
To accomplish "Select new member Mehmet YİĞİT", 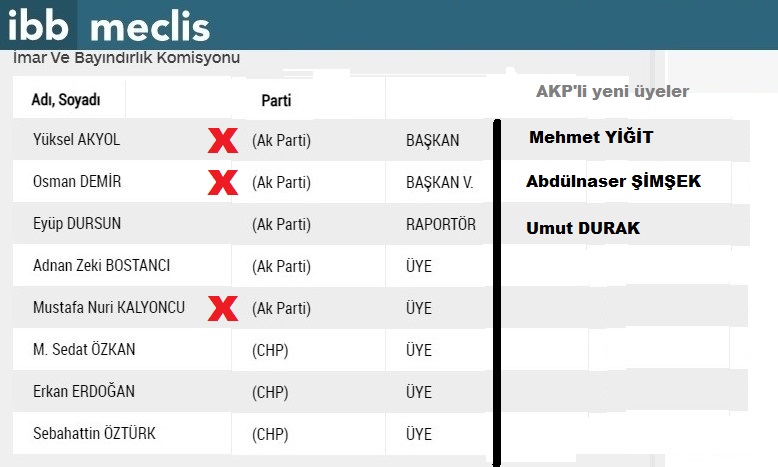I will click(x=591, y=138).
